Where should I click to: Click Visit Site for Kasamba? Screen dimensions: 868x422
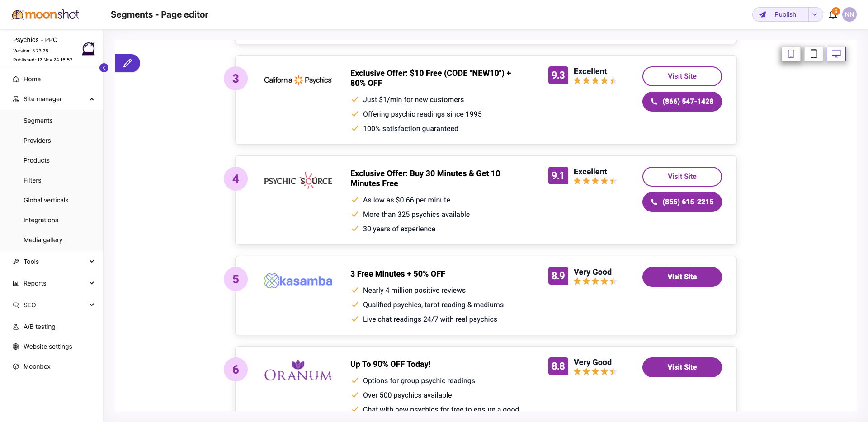(x=682, y=277)
